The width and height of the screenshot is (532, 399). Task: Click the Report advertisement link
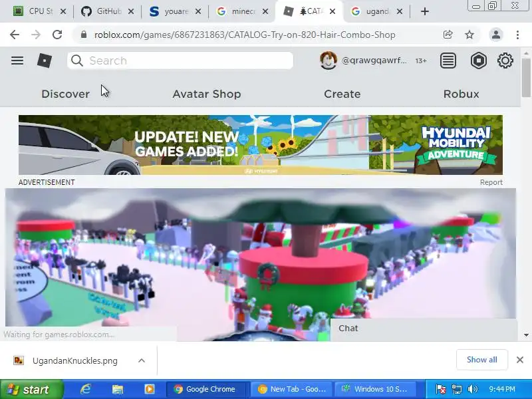491,182
